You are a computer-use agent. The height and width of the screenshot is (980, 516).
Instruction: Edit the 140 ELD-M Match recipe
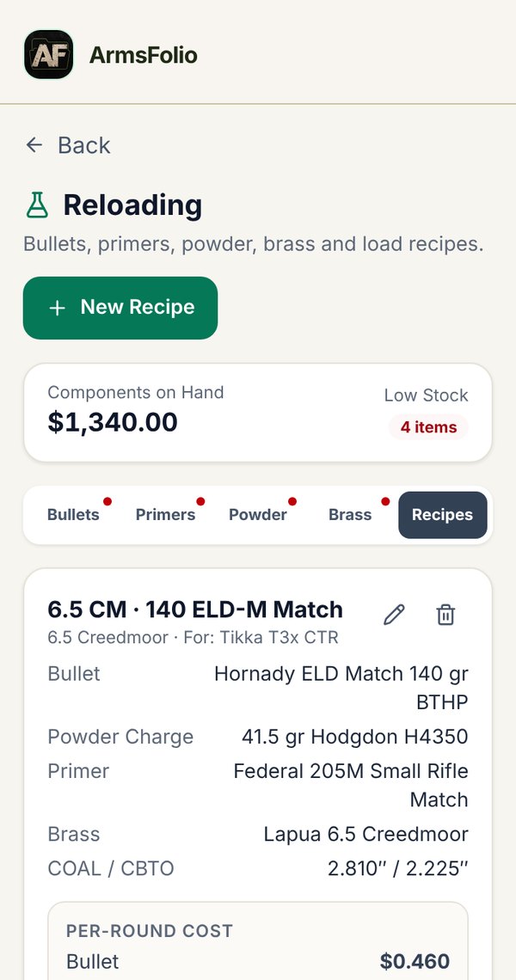(x=394, y=615)
